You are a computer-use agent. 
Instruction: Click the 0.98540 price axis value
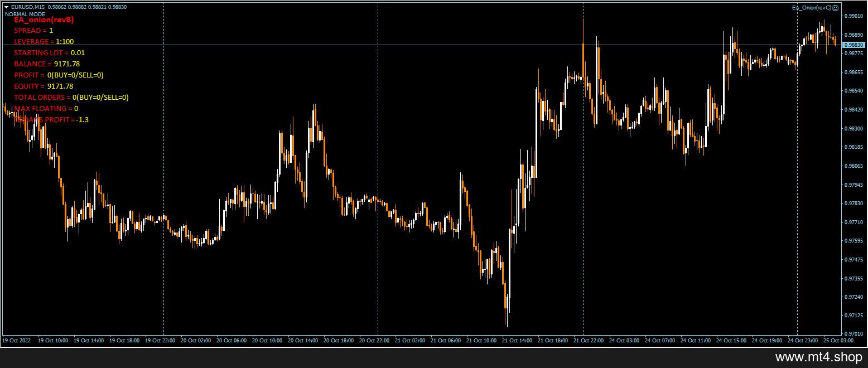[855, 91]
